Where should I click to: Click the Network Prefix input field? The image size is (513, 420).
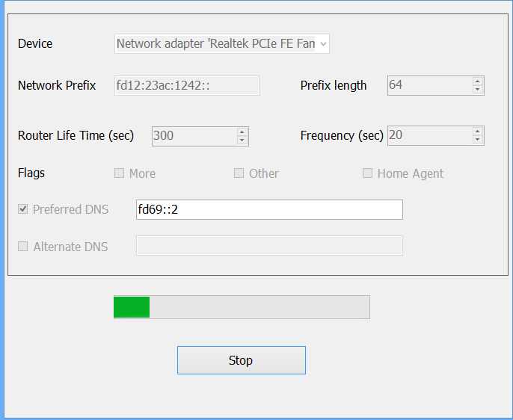(x=186, y=85)
